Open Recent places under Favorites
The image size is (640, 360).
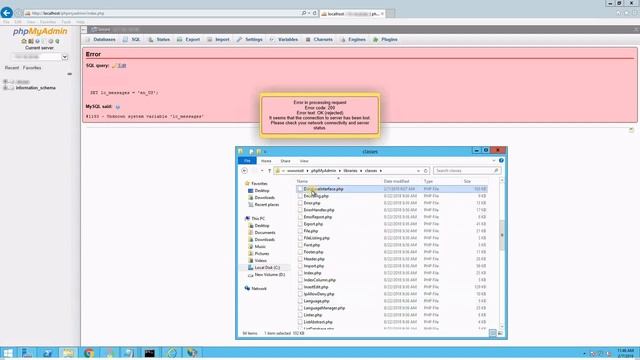coord(264,204)
